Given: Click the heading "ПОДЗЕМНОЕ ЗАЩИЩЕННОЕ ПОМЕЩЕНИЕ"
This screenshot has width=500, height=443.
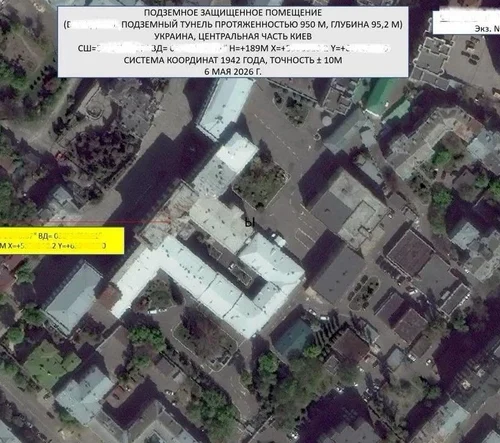Looking at the screenshot, I should pyautogui.click(x=233, y=13).
